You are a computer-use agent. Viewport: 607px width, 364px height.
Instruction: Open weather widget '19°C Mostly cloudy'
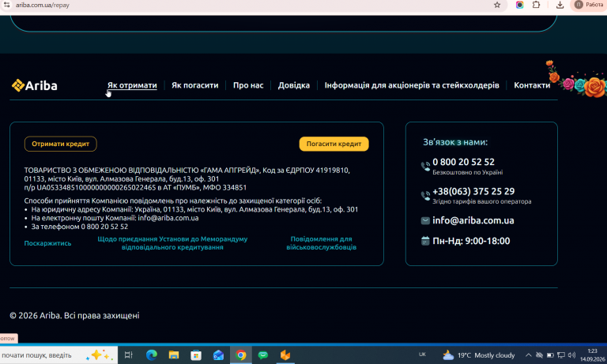click(x=479, y=355)
